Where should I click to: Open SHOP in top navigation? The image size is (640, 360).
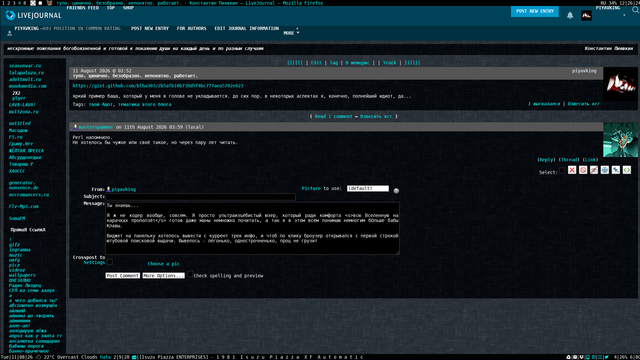128,8
